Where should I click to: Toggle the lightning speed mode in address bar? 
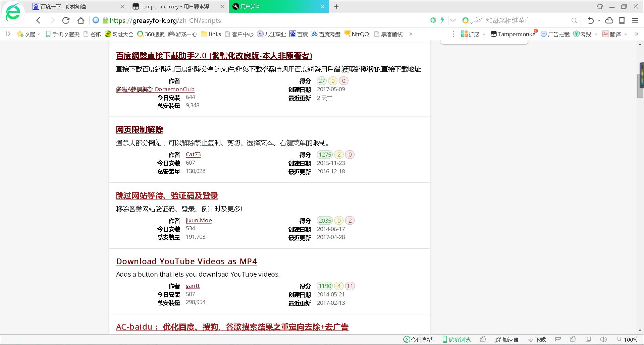coord(442,20)
